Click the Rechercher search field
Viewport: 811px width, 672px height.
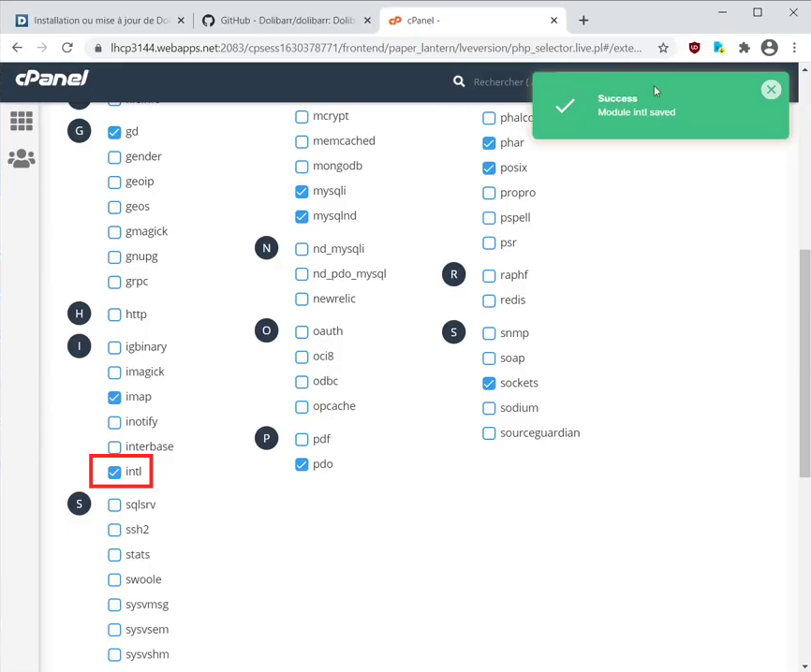point(501,82)
